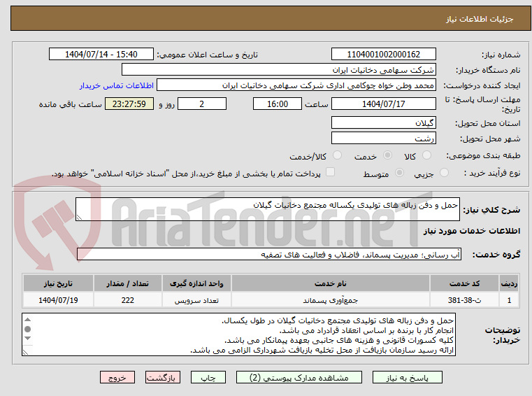Click the استان محل تحویل field گیلان
This screenshot has width=532, height=396.
pos(383,122)
